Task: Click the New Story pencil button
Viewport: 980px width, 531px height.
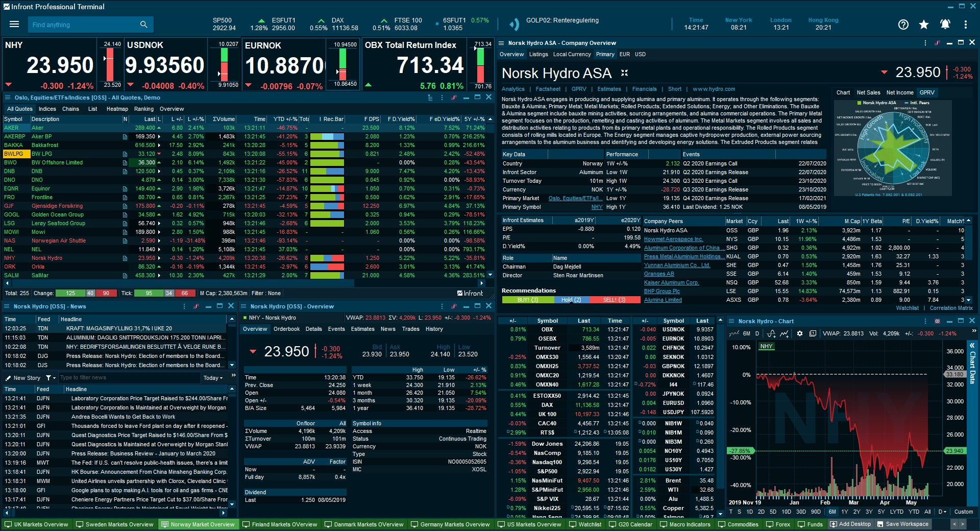Action: 23,378
